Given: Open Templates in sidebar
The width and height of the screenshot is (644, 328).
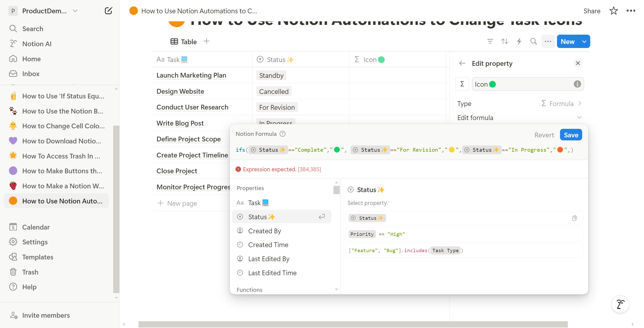Looking at the screenshot, I should [x=38, y=257].
